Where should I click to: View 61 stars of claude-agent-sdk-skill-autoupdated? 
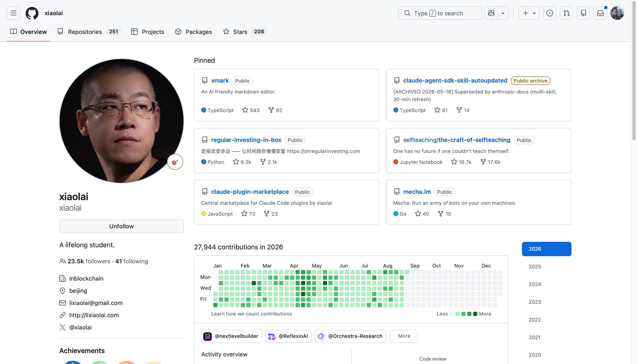tap(441, 110)
